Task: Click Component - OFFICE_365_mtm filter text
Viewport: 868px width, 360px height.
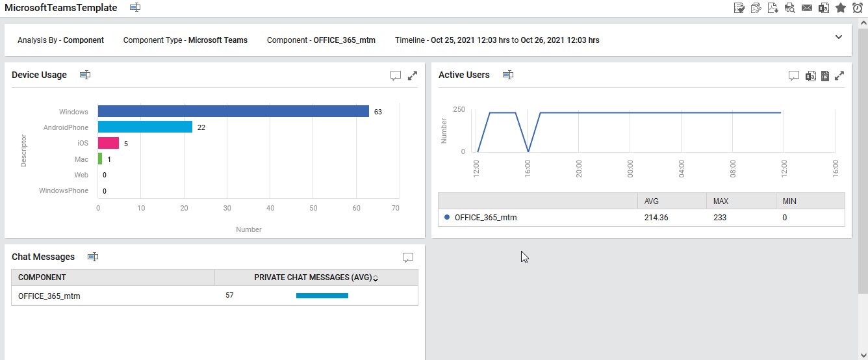Action: pos(321,40)
